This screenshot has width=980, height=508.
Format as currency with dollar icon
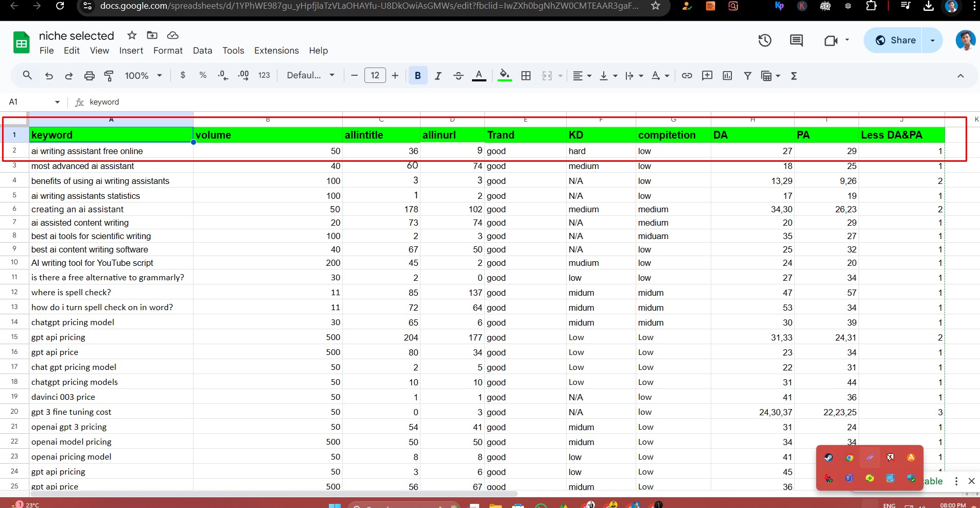pos(183,75)
